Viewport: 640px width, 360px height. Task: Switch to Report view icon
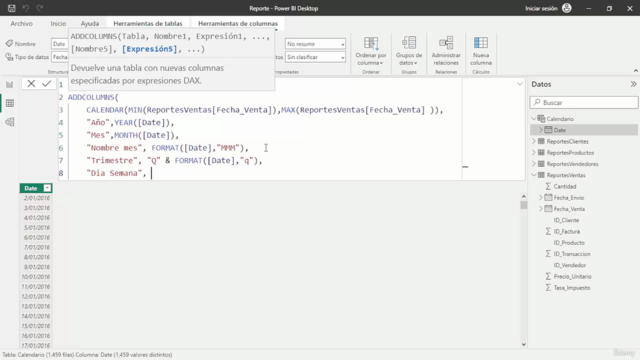[x=9, y=84]
